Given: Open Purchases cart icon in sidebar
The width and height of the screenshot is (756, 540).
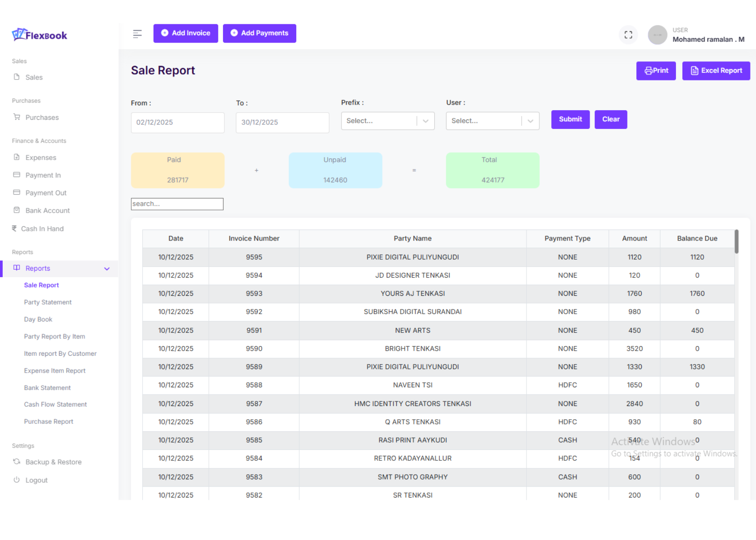Looking at the screenshot, I should point(17,117).
